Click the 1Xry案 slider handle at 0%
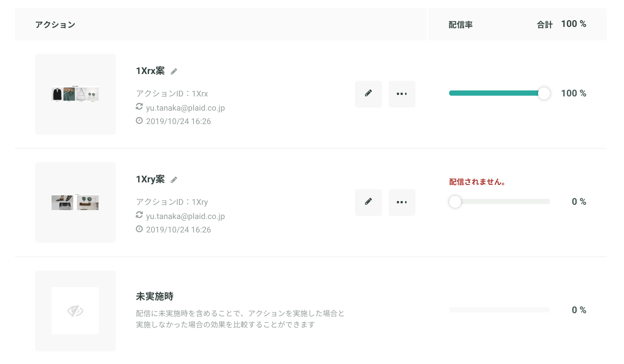Screen dimensions: 624x364 (455, 202)
